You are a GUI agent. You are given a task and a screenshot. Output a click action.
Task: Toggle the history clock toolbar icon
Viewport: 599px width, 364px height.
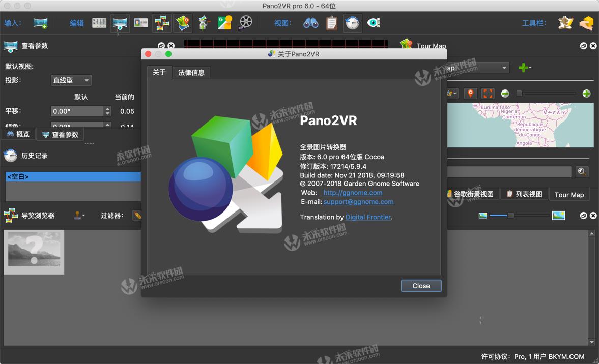click(x=352, y=23)
